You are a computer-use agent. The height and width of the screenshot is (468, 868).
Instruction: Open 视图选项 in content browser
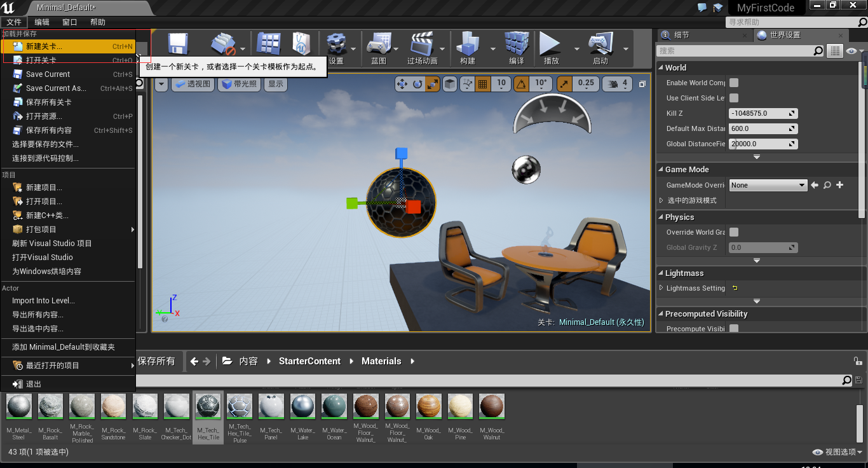(837, 452)
